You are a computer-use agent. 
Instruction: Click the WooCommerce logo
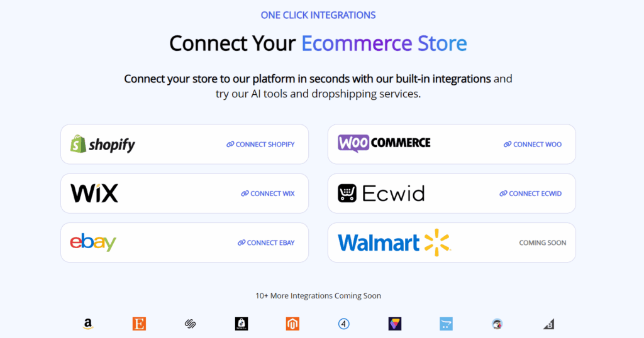(384, 143)
